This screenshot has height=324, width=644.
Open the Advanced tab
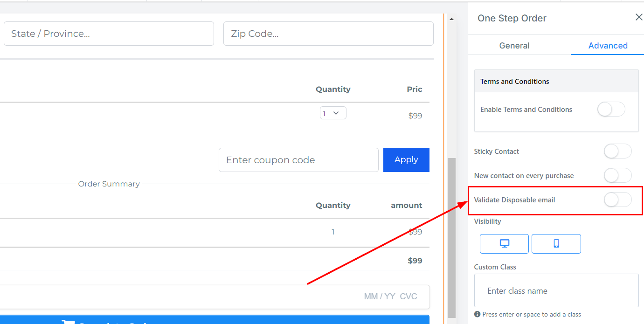tap(608, 46)
